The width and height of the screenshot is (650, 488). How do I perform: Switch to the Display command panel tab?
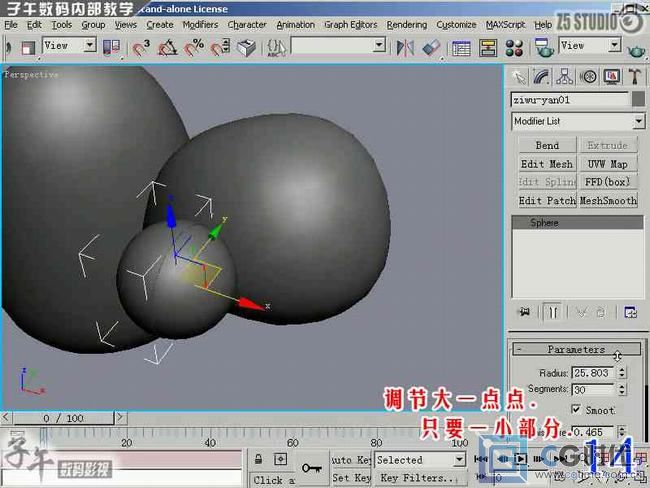click(x=612, y=77)
